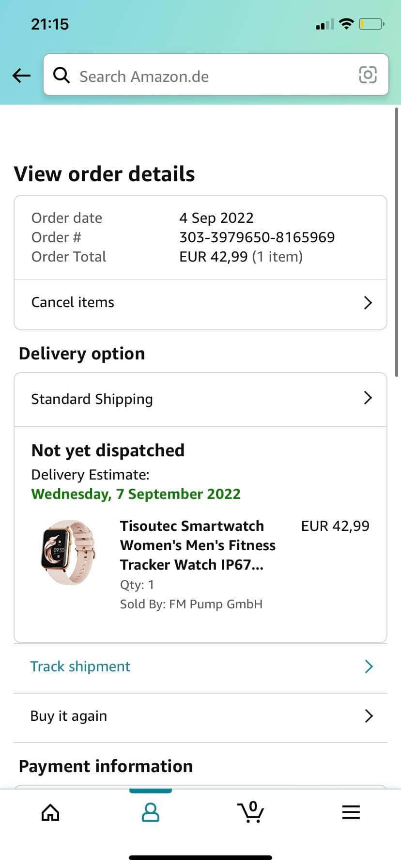Expand the Standard Shipping chevron
The width and height of the screenshot is (401, 868).
point(368,398)
